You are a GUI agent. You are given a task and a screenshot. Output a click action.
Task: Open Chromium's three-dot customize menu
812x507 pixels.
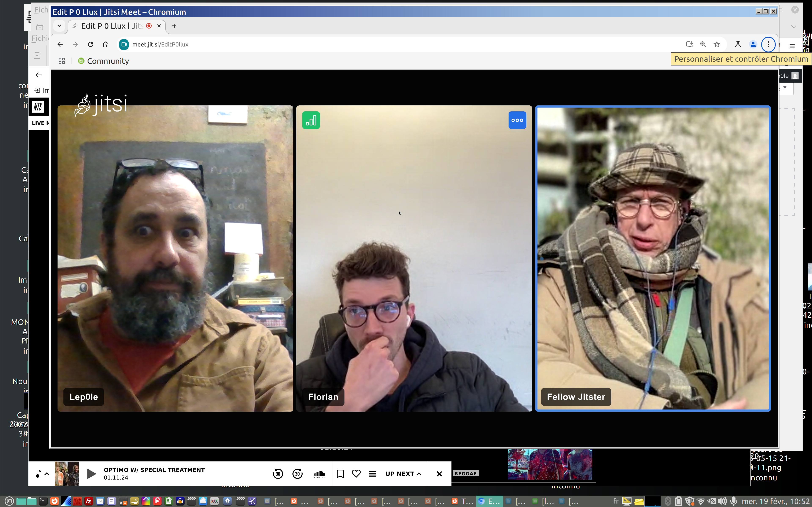click(768, 44)
